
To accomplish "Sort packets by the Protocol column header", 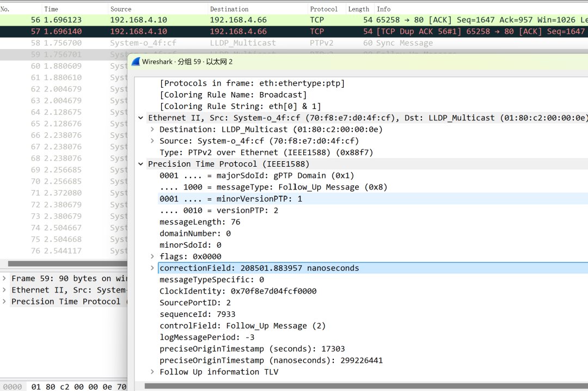I will click(323, 9).
